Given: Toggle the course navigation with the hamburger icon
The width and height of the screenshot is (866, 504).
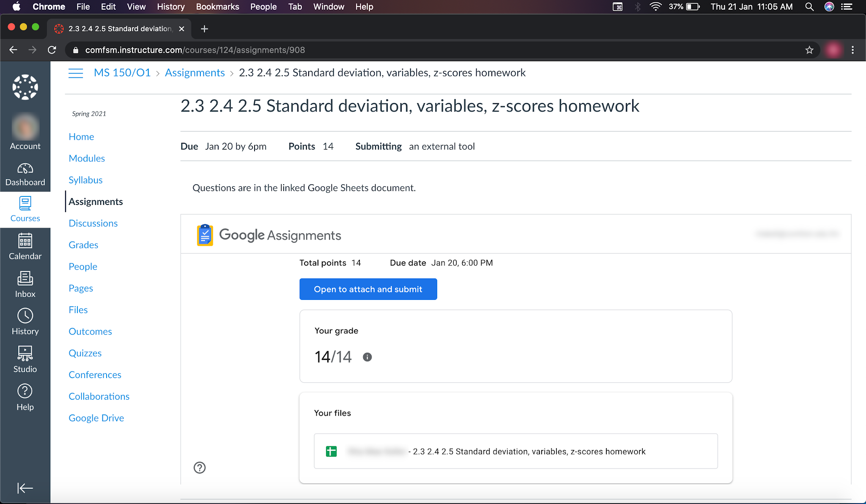Looking at the screenshot, I should (x=76, y=73).
